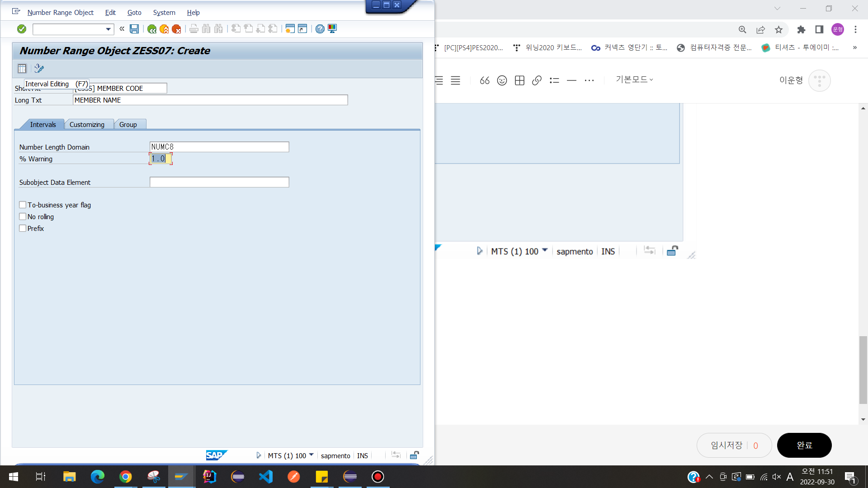Click the SAP menu icon at top left
The height and width of the screenshot is (488, 868).
point(16,11)
